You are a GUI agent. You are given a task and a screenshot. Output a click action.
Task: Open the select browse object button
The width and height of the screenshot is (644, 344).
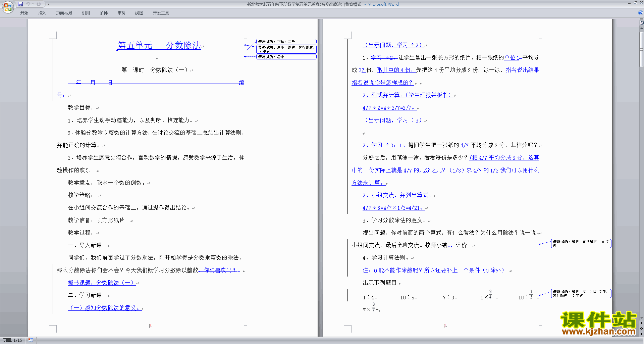(641, 329)
